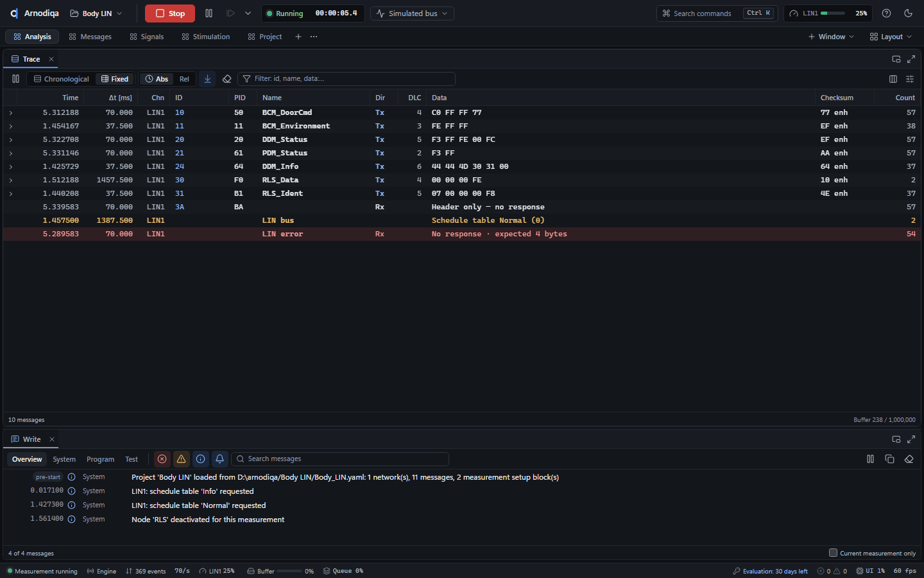Maximize the Trace panel

911,59
